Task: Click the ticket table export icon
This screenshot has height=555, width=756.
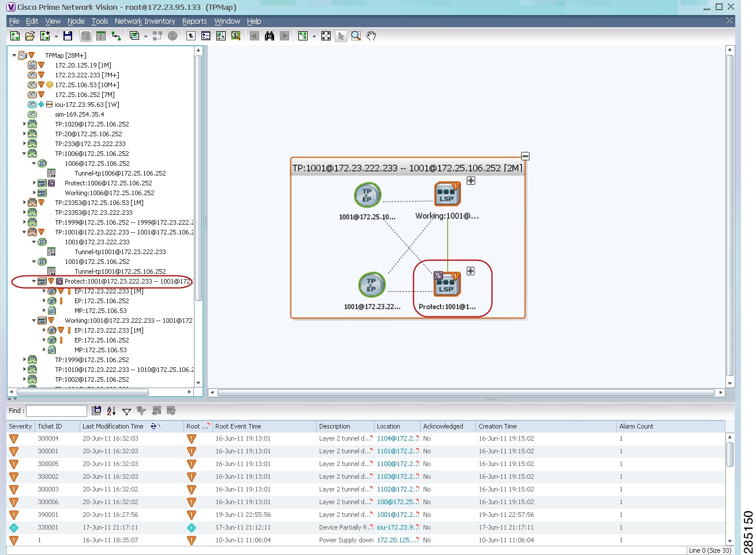Action: tap(96, 411)
